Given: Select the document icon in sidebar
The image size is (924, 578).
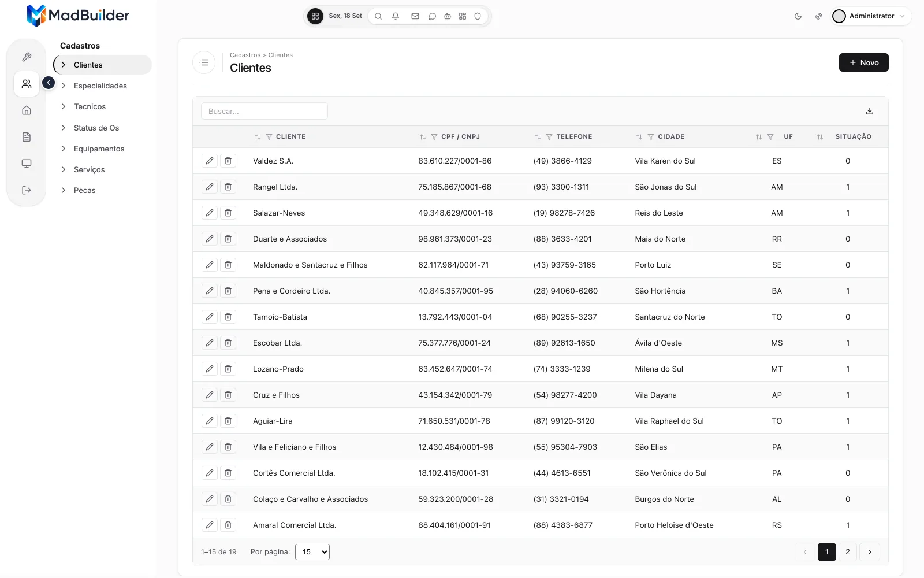Looking at the screenshot, I should point(27,137).
